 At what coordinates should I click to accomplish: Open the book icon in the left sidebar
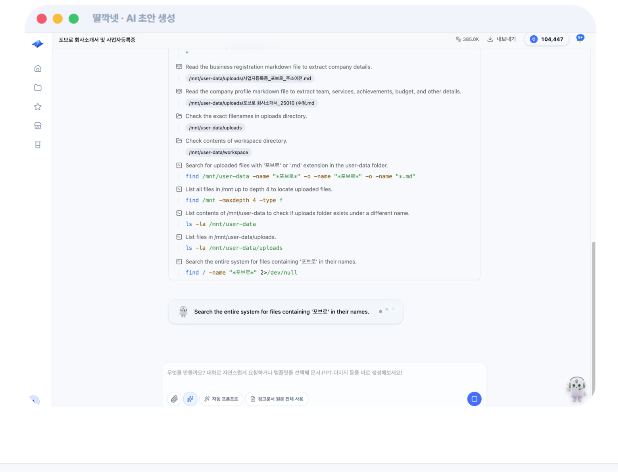coord(38,145)
